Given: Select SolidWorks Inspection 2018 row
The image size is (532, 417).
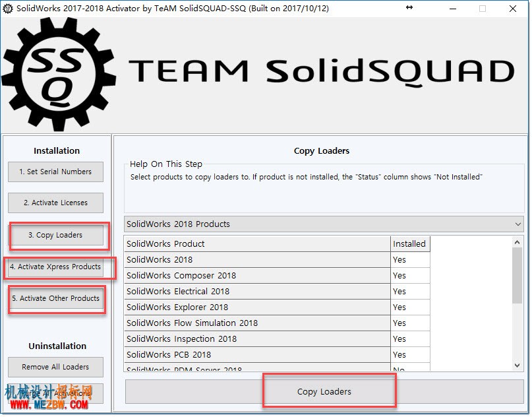Looking at the screenshot, I should [x=277, y=339].
